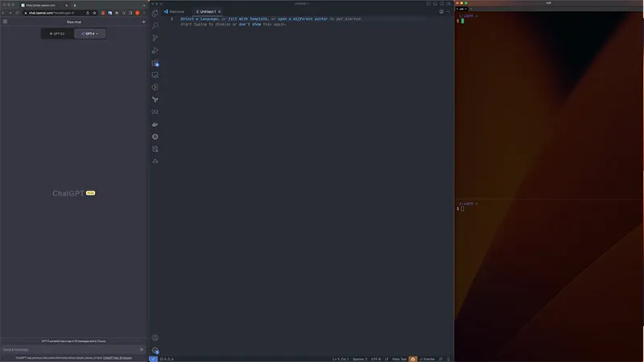The image size is (644, 362).
Task: Open the Search view in activity bar
Action: [x=155, y=25]
